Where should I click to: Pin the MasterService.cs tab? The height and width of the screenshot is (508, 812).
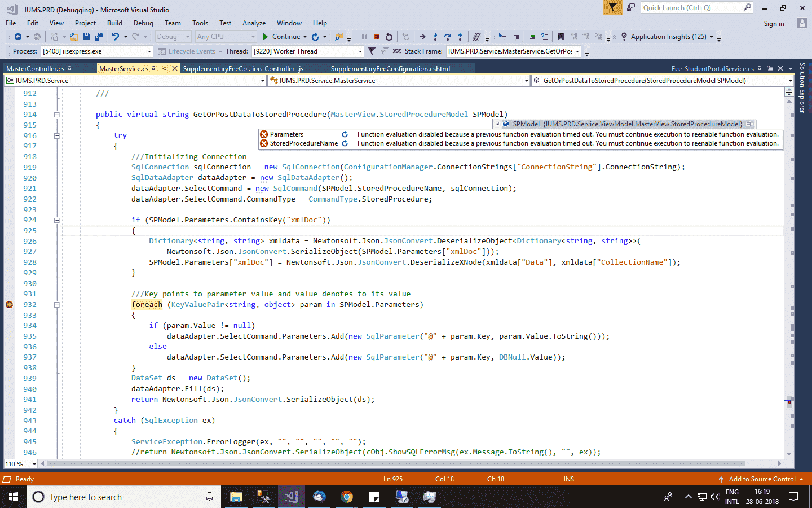tap(164, 68)
